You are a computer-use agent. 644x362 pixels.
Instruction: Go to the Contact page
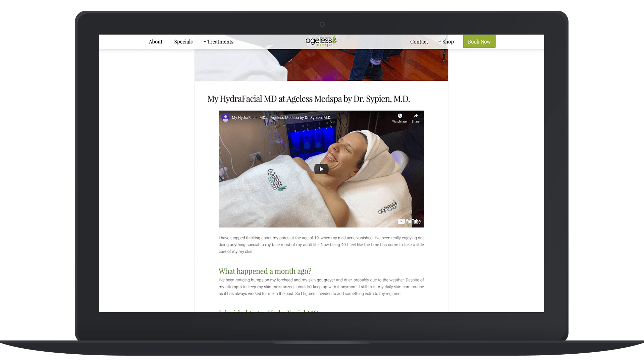point(419,42)
